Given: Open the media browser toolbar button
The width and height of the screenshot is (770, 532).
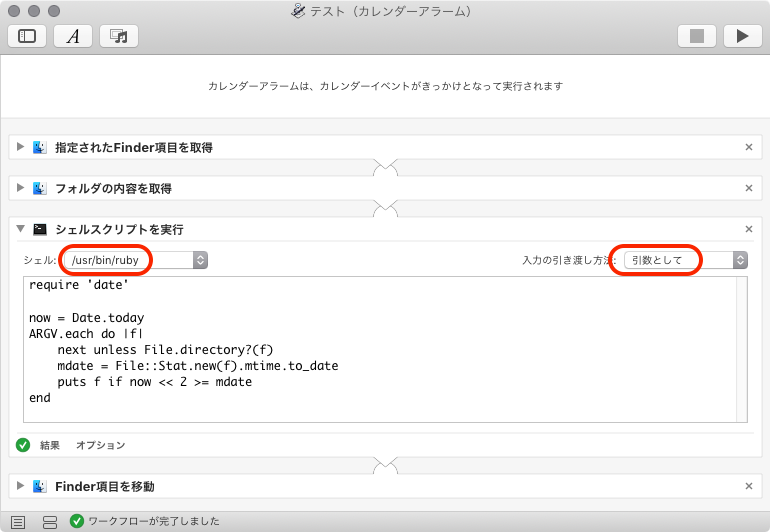Looking at the screenshot, I should point(119,36).
